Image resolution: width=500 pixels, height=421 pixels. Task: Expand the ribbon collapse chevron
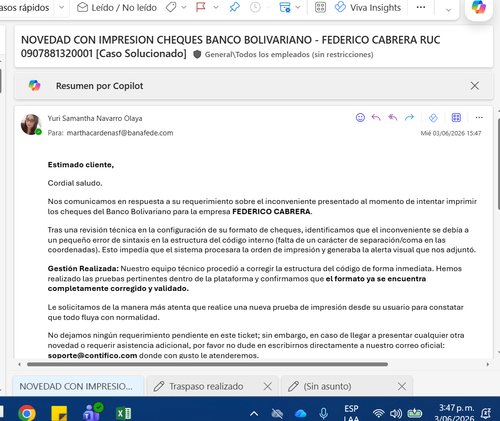(x=448, y=10)
